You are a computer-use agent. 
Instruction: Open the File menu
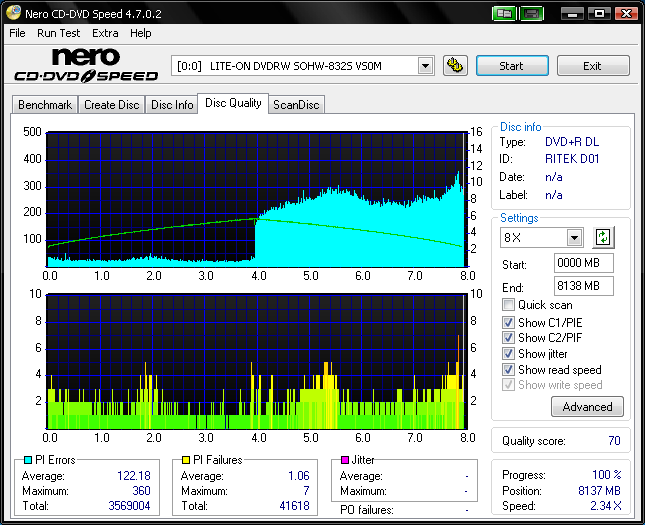pyautogui.click(x=17, y=33)
